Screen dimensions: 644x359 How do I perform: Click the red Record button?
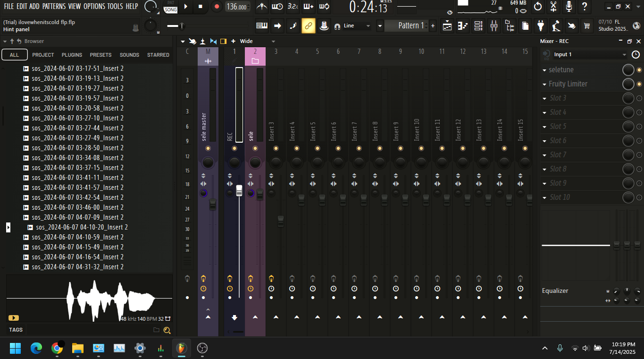point(217,7)
